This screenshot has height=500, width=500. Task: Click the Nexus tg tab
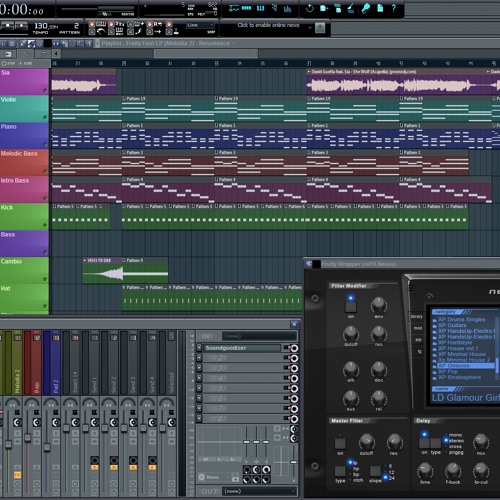[x=420, y=352]
